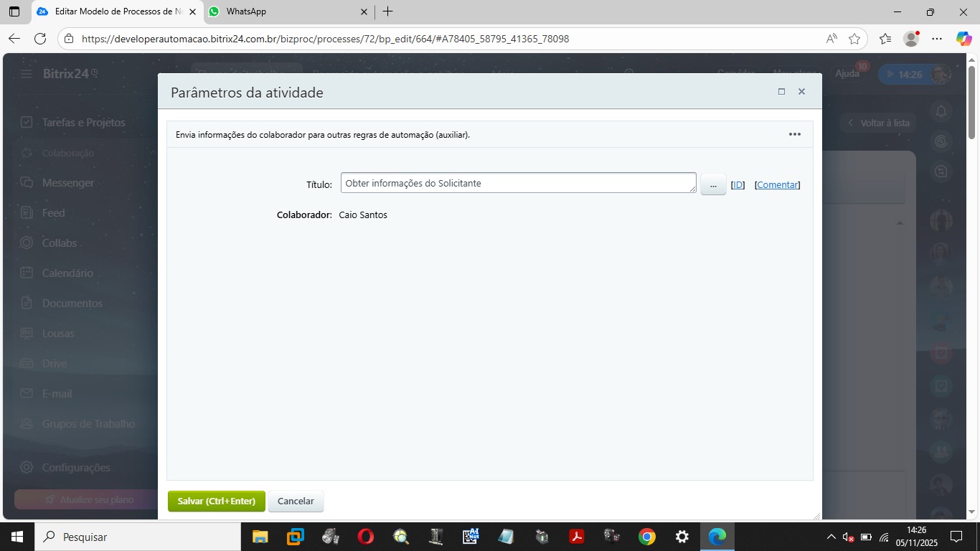Open browser profile avatar icon
Screen dimensions: 980x551
pyautogui.click(x=911, y=39)
